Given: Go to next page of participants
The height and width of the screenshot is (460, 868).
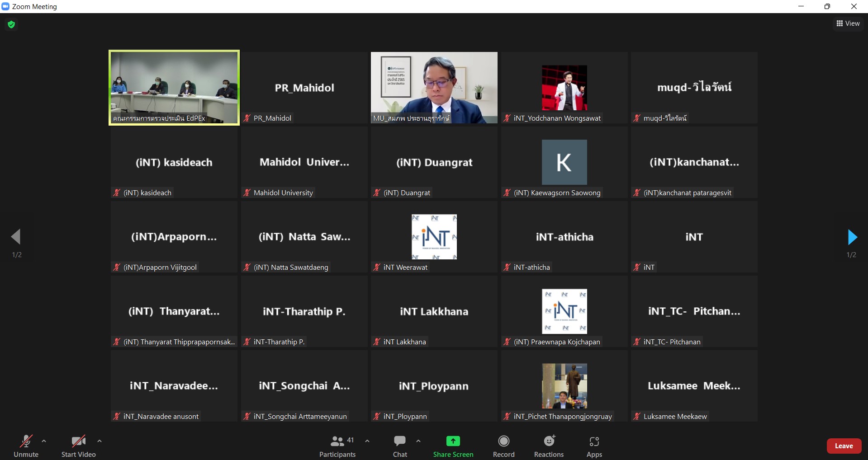Looking at the screenshot, I should (852, 237).
